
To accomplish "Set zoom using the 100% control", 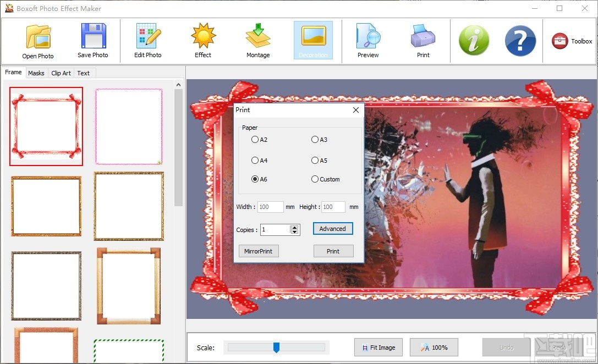I will (434, 347).
